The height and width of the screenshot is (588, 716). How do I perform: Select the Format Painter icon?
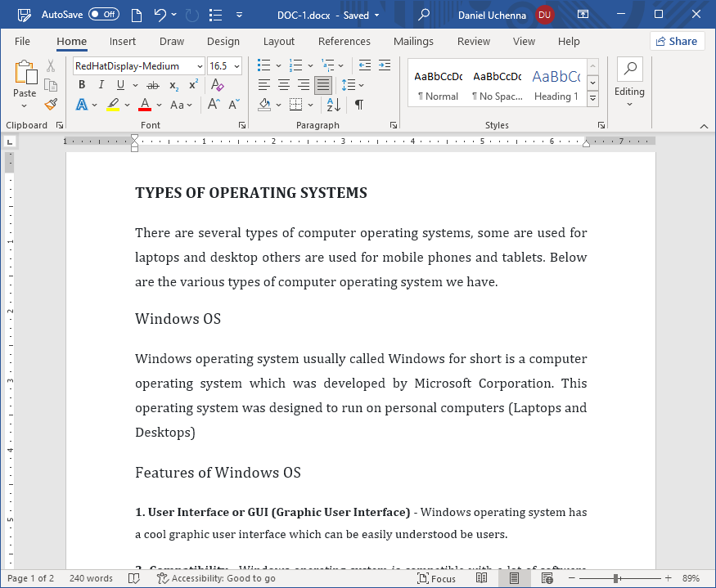(x=49, y=104)
